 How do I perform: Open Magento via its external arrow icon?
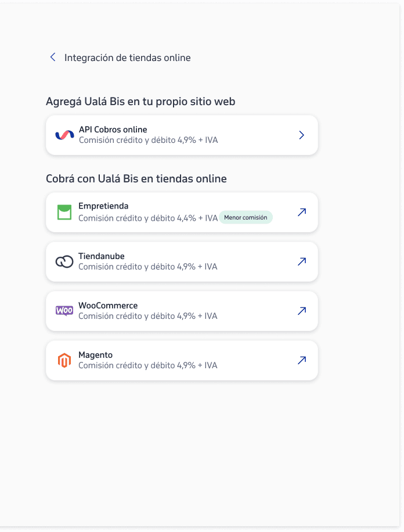coord(302,360)
